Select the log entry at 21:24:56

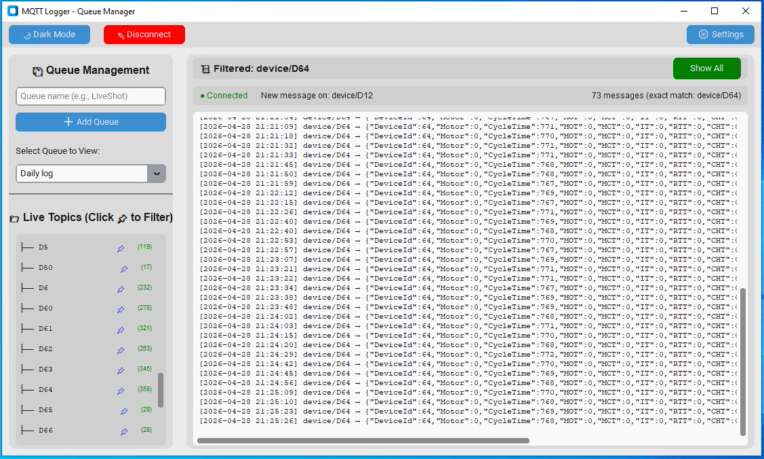(468, 383)
